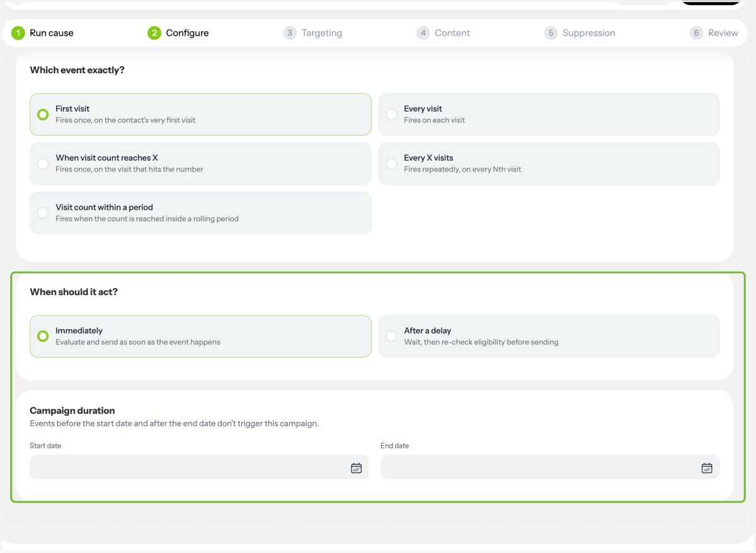This screenshot has width=756, height=553.
Task: Click the "When should it act?" heading
Action: tap(74, 292)
